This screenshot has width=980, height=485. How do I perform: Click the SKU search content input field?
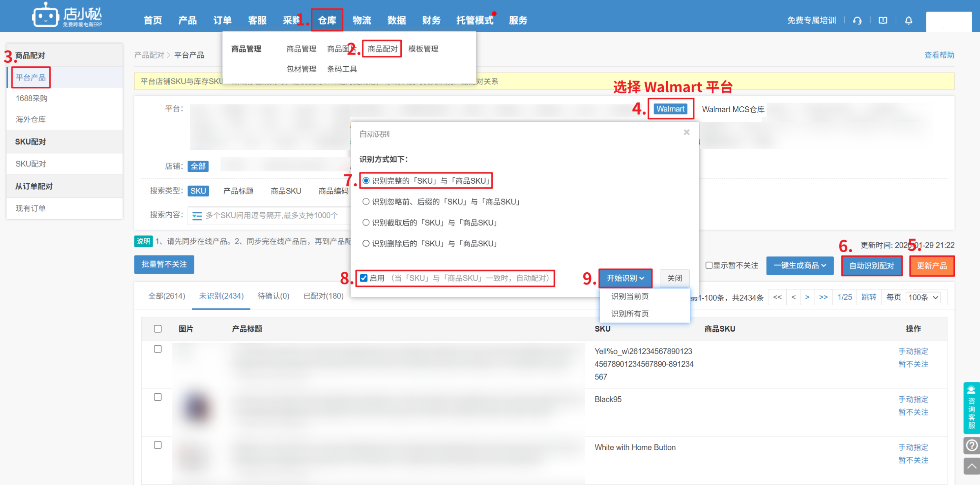pyautogui.click(x=275, y=215)
